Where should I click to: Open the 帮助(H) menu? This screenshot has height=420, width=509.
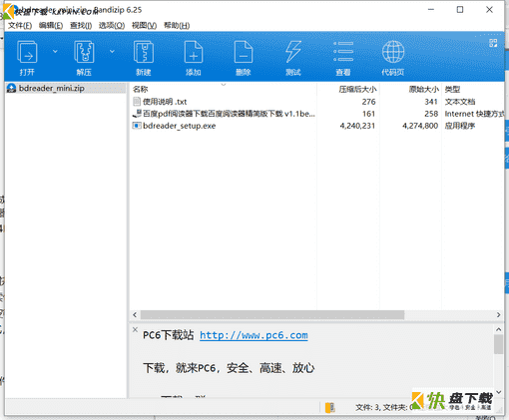[x=177, y=26]
